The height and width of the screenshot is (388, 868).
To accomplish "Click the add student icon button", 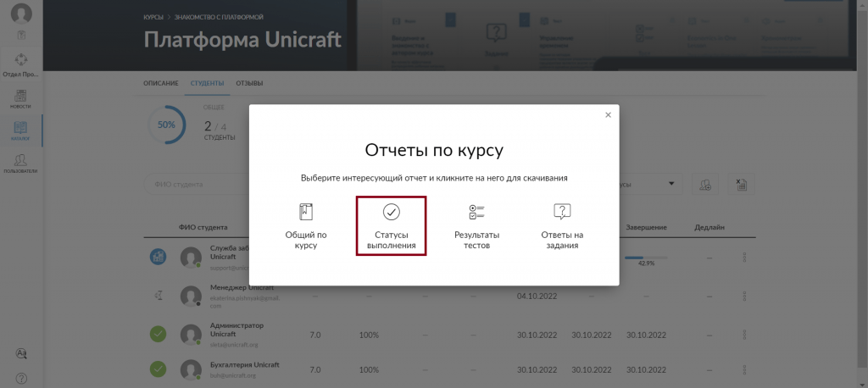I will coord(704,185).
